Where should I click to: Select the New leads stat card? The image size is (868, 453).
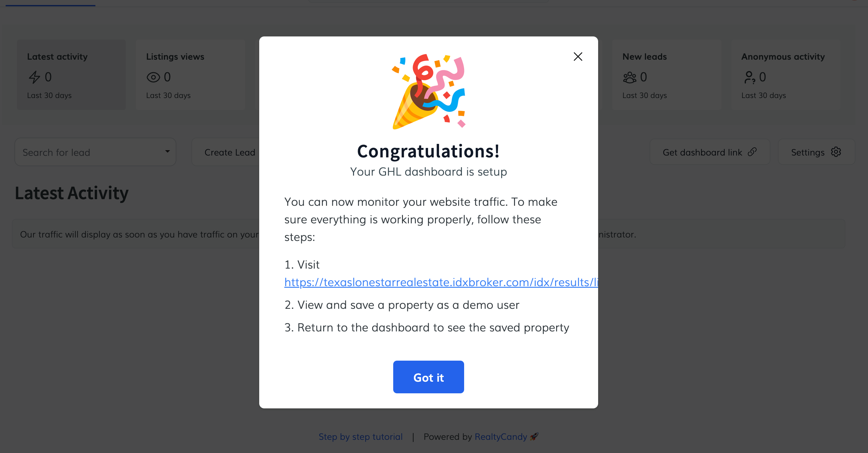pyautogui.click(x=667, y=75)
